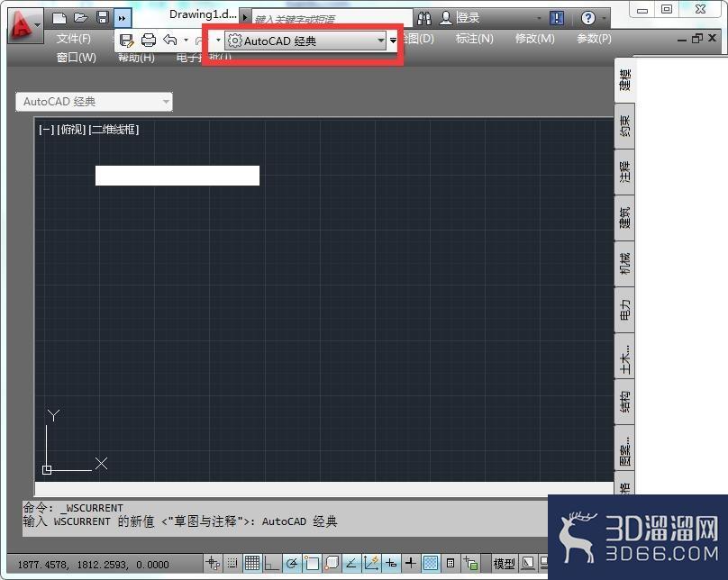Click the Transparency display status icon
Screen dimensions: 728x580
point(431,563)
